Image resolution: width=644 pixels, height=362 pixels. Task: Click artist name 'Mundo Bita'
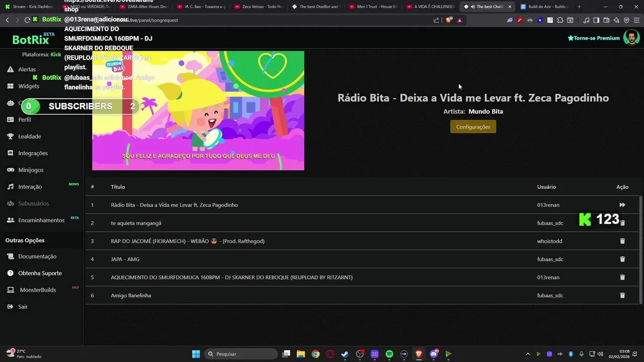pyautogui.click(x=486, y=112)
